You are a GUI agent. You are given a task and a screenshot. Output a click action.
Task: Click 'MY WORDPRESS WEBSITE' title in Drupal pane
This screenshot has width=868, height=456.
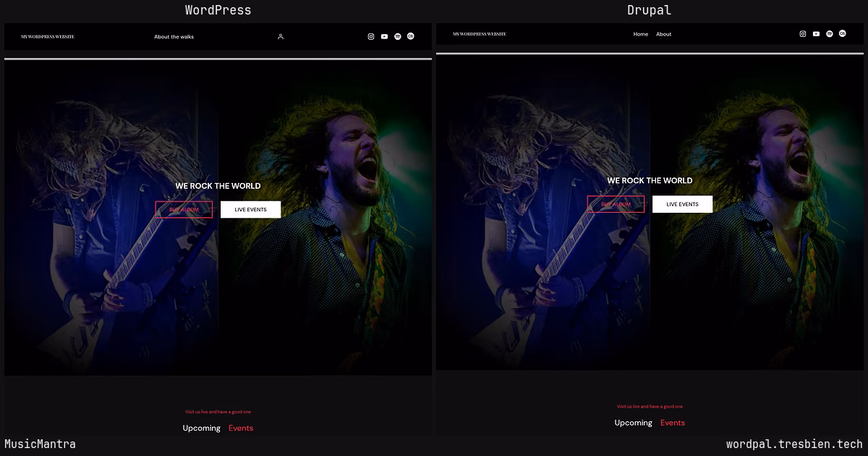pos(480,34)
